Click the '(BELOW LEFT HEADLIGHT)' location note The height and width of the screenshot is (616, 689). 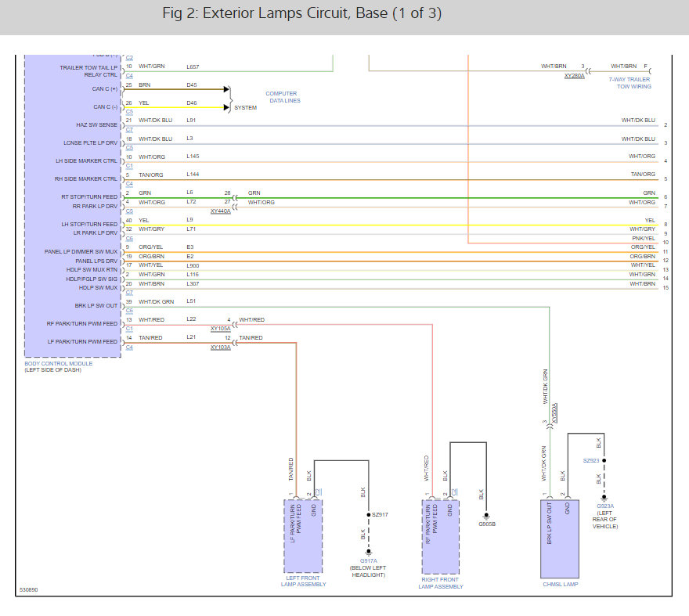[x=368, y=571]
